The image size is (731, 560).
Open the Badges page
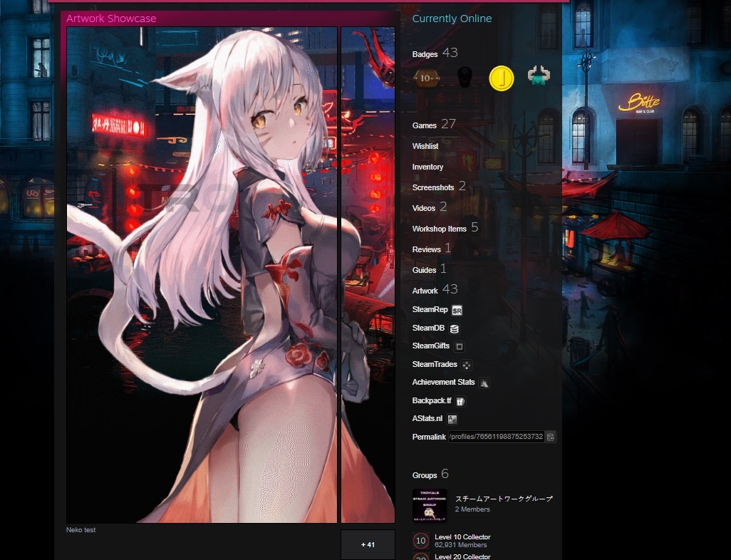tap(425, 54)
